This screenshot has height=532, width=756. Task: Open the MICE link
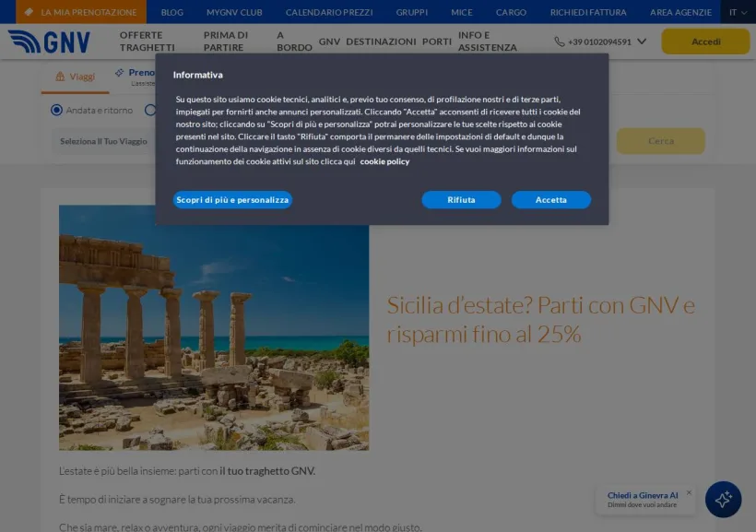(462, 12)
